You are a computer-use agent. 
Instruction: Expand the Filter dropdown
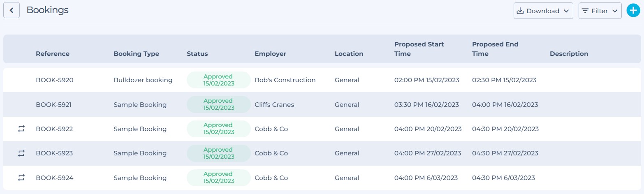[x=600, y=11]
